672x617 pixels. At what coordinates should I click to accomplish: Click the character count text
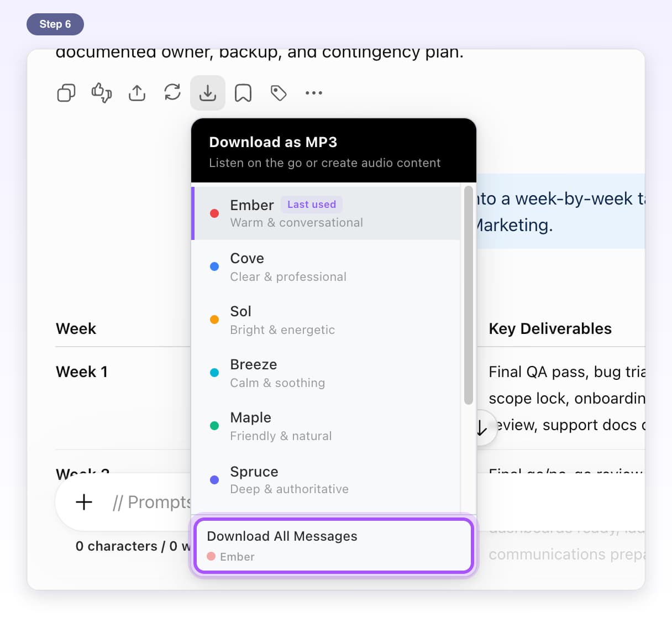[x=133, y=546]
